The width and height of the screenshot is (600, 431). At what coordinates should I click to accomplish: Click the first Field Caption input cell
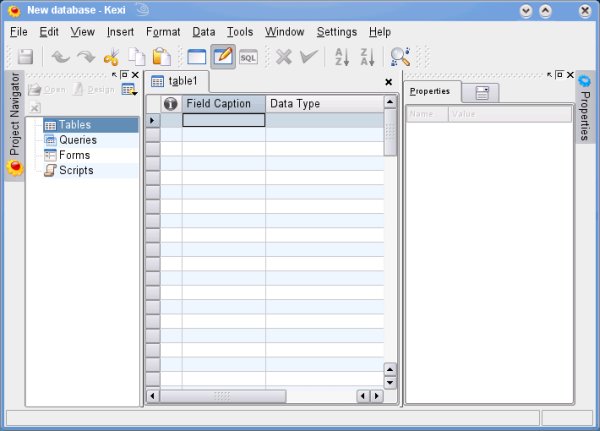[x=223, y=120]
